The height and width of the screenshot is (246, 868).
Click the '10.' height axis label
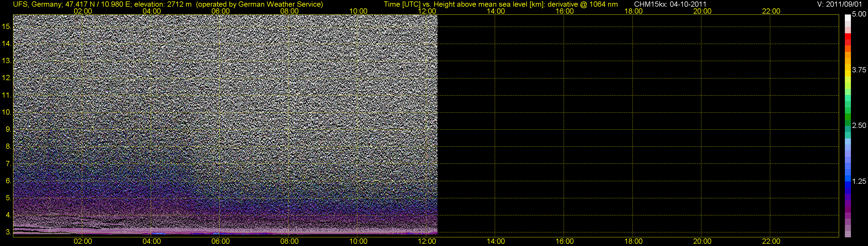pos(7,112)
